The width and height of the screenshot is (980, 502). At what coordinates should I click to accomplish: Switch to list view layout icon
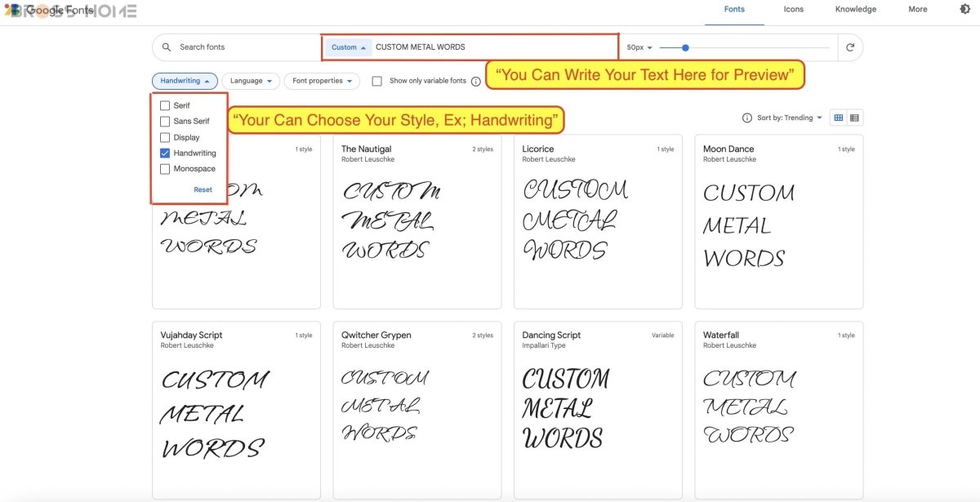point(854,118)
